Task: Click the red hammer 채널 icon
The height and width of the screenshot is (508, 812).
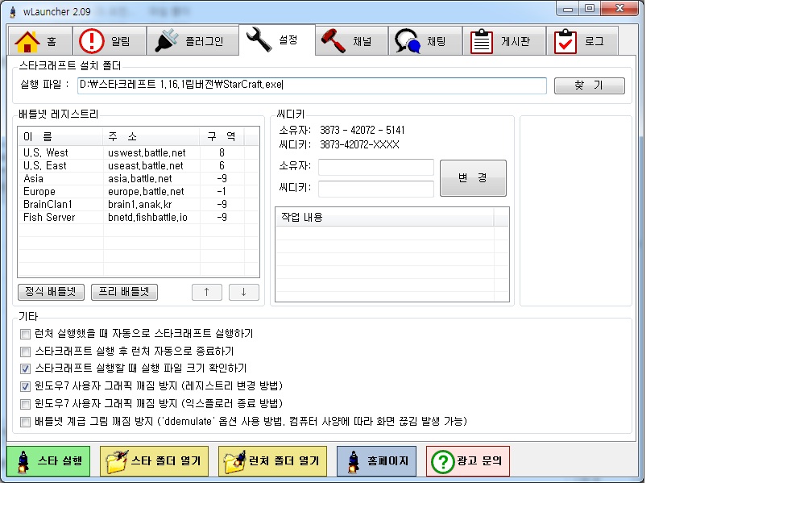Action: [333, 41]
